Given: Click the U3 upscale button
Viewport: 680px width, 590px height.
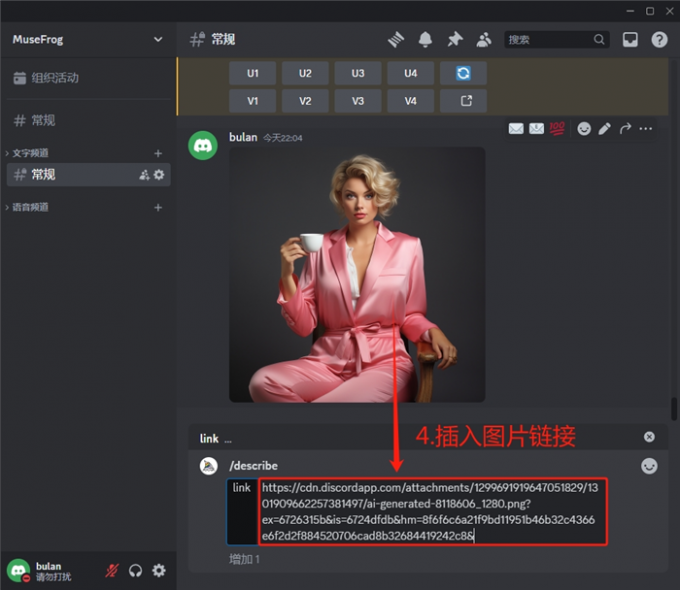Looking at the screenshot, I should point(358,73).
